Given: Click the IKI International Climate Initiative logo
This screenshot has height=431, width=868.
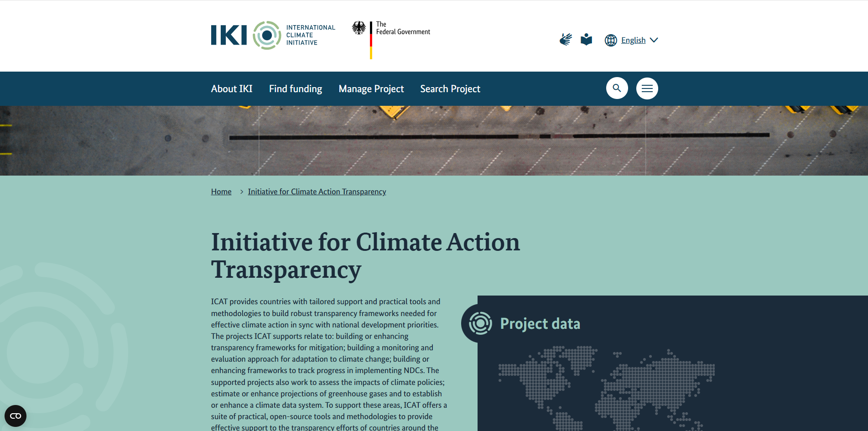Looking at the screenshot, I should point(273,35).
